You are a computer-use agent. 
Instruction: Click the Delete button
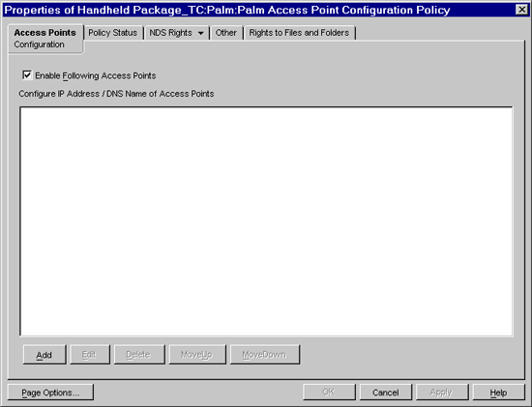click(x=139, y=355)
